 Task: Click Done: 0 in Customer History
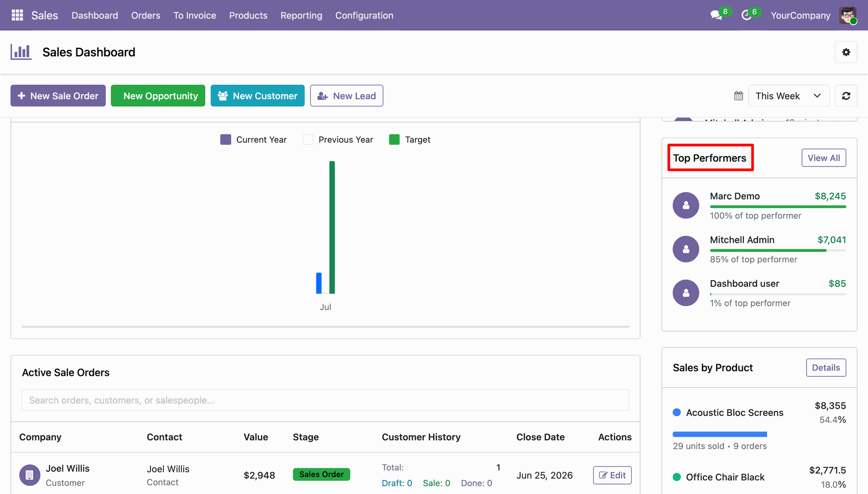click(x=476, y=483)
